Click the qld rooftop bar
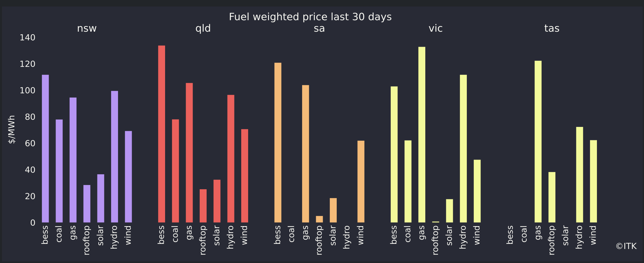The image size is (644, 263). coord(203,206)
